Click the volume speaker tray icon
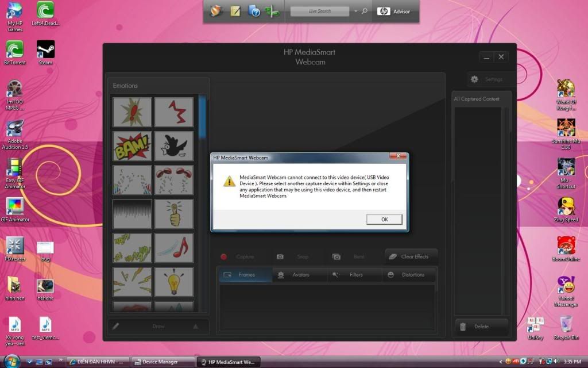The width and height of the screenshot is (588, 368). tap(556, 361)
